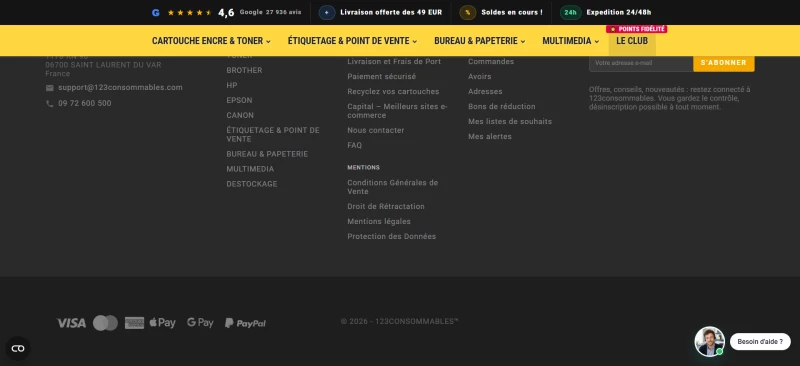Click the five-star rating icons

click(x=189, y=13)
